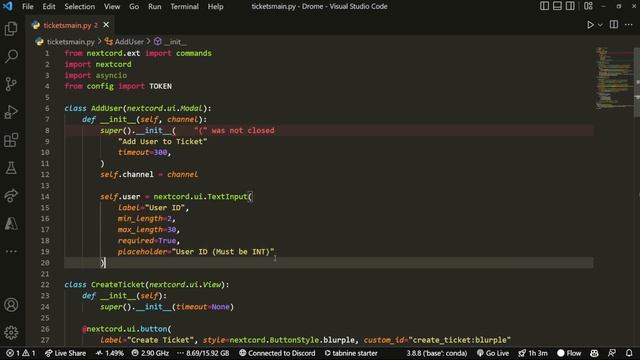
Task: Click the '"(" was not closed' error message
Action: [x=234, y=131]
